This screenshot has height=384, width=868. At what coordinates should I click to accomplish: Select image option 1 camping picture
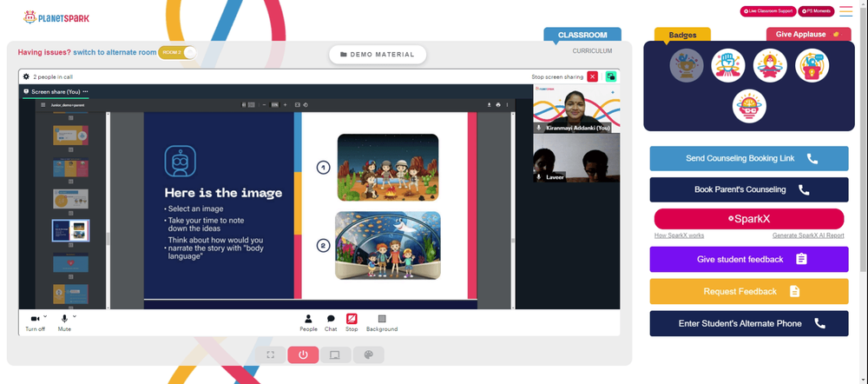click(x=387, y=168)
